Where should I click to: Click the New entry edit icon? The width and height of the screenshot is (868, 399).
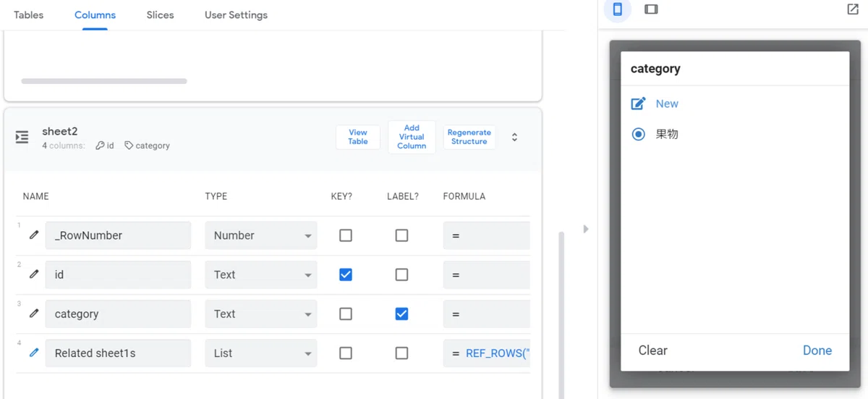(638, 104)
